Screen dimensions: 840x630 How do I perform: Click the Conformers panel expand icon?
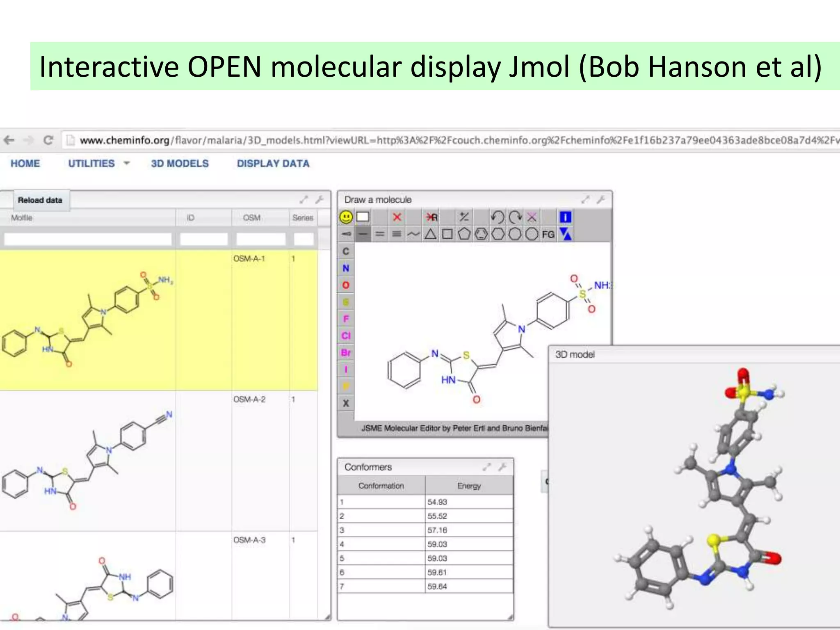[x=487, y=467]
